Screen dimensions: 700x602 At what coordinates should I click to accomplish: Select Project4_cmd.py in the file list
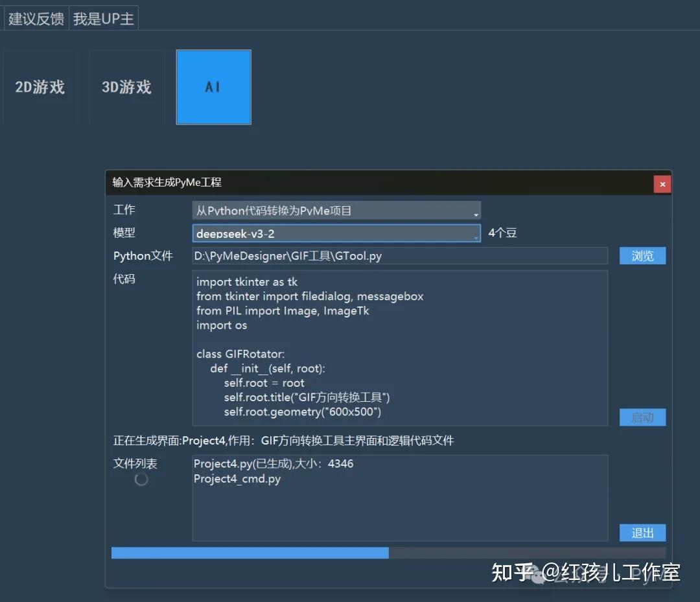pos(237,479)
